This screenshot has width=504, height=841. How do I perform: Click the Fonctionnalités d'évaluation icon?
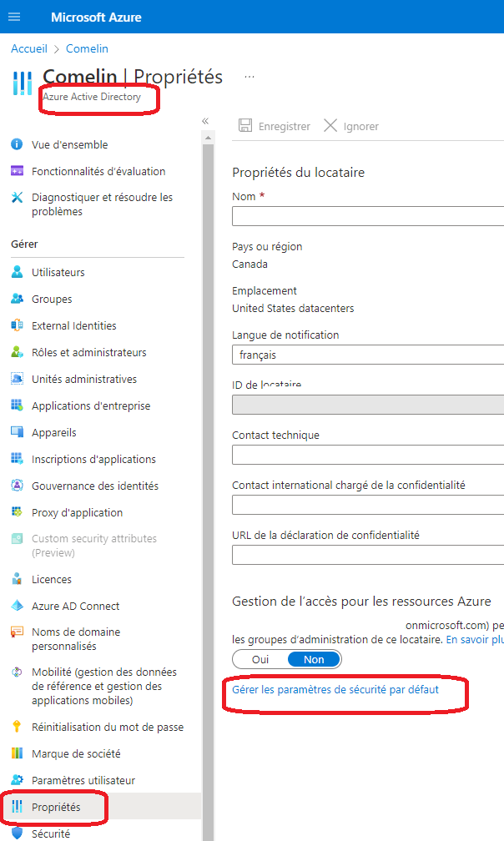[x=18, y=171]
